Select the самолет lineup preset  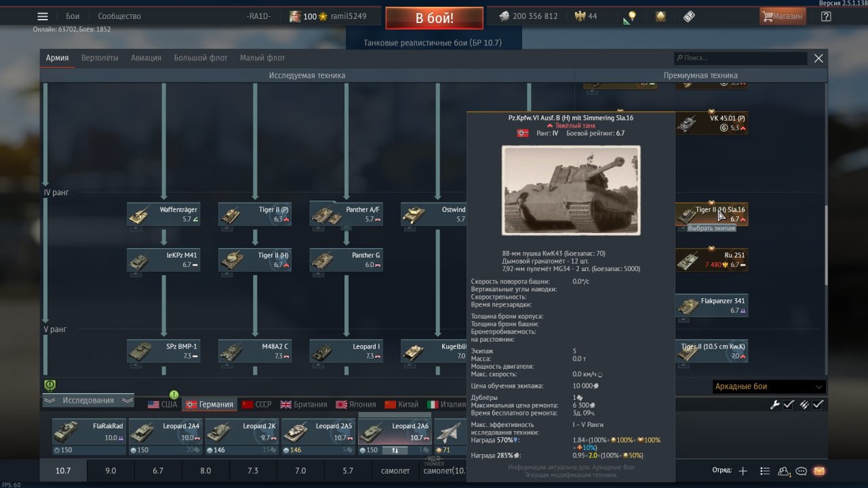point(395,471)
